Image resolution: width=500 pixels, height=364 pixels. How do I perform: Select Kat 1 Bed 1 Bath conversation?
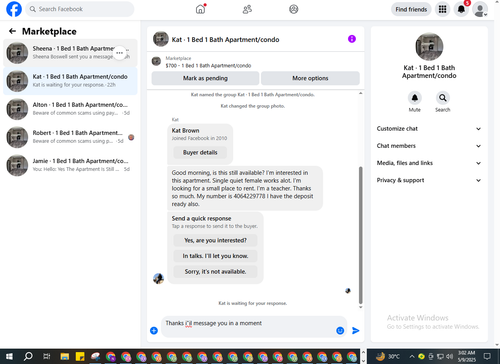70,81
